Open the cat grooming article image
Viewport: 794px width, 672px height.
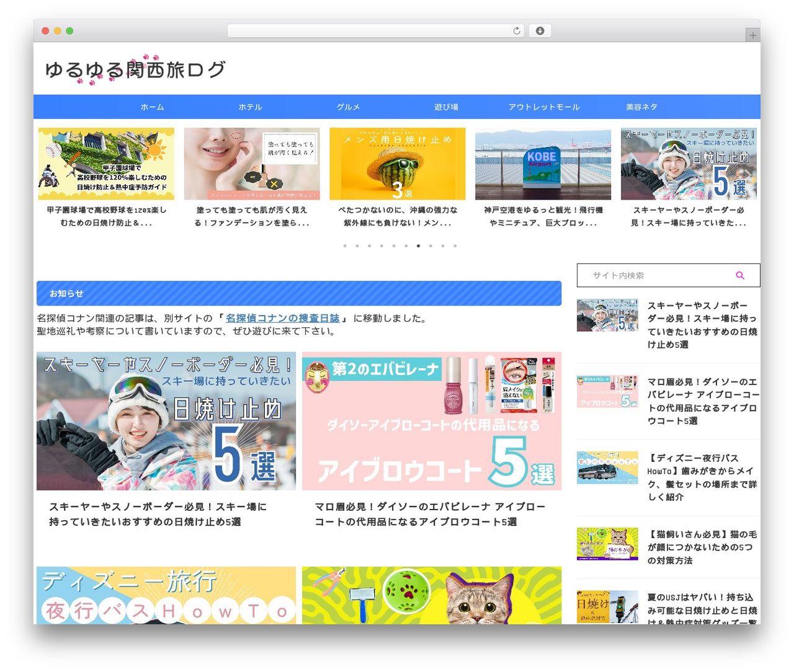(432, 595)
